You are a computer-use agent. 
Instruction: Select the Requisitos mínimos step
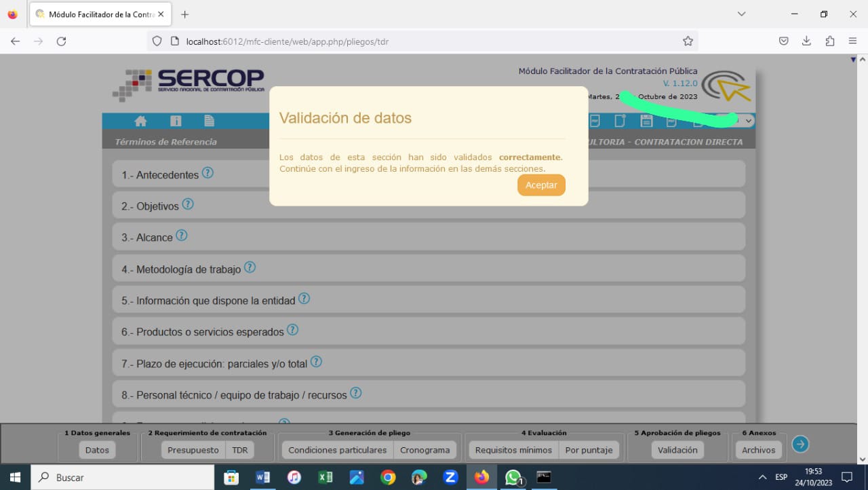click(513, 450)
